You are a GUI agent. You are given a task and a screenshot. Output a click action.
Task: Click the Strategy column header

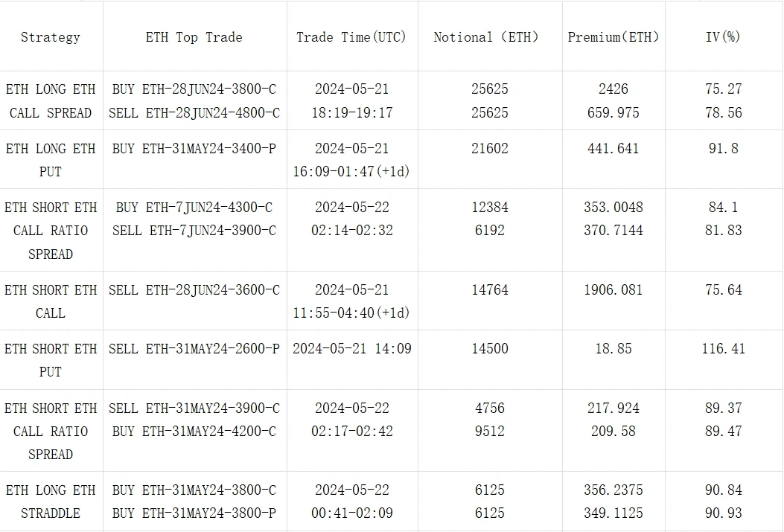(x=51, y=37)
